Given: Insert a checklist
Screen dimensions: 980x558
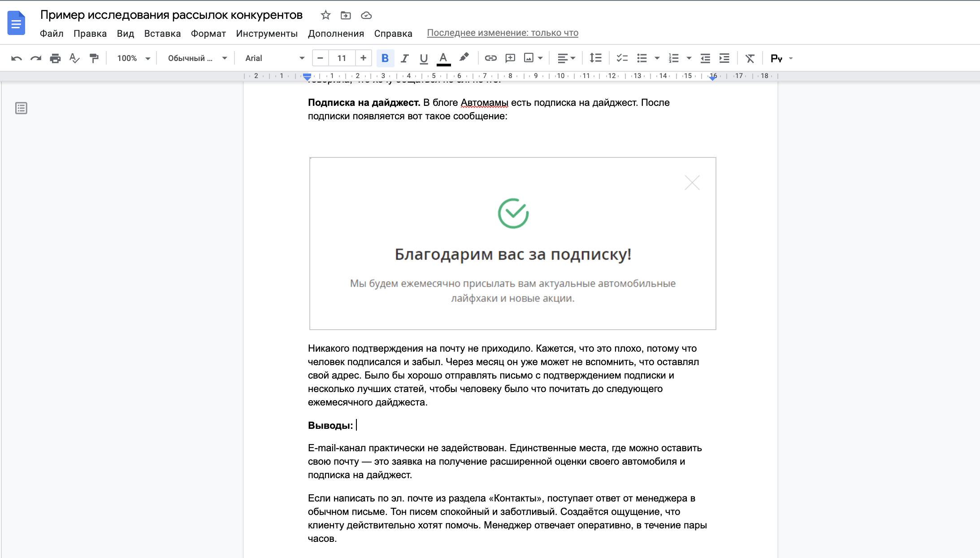Looking at the screenshot, I should tap(622, 58).
